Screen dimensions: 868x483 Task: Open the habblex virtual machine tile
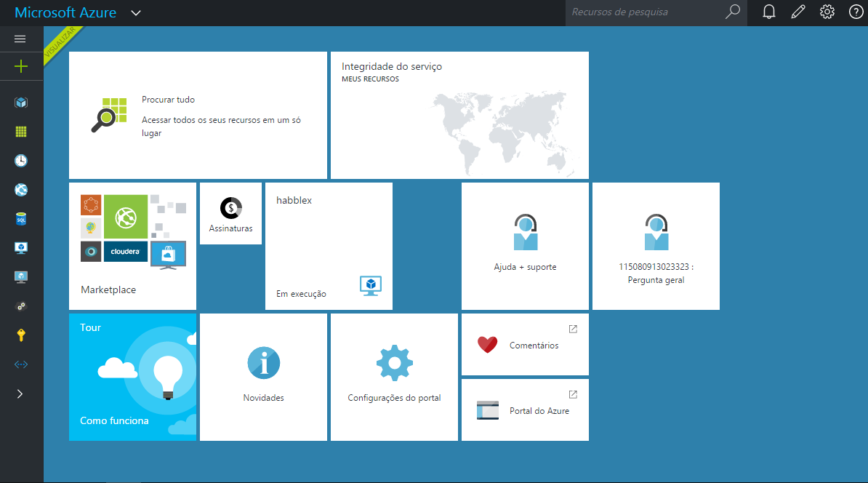[329, 246]
